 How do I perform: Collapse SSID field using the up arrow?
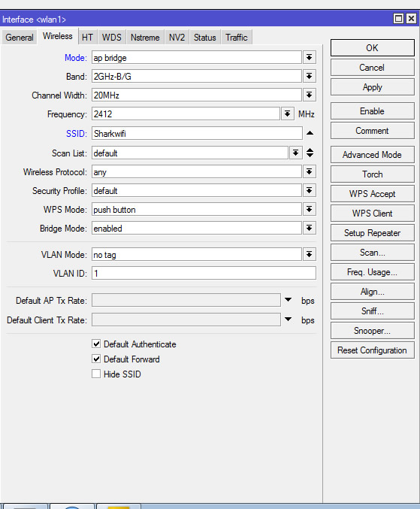[310, 133]
